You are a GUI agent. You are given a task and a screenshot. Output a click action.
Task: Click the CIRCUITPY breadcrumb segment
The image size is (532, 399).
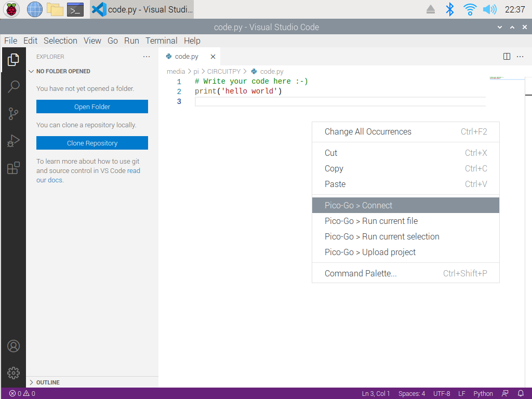(x=223, y=72)
